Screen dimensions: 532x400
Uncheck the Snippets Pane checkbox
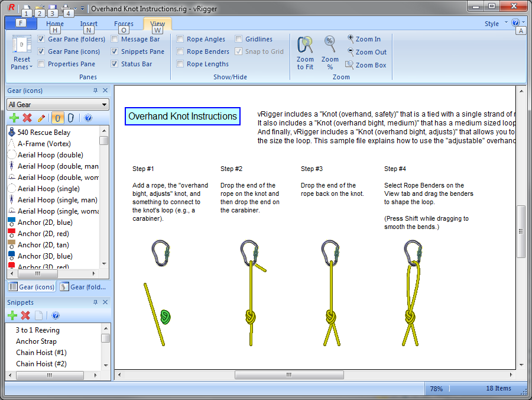[115, 51]
